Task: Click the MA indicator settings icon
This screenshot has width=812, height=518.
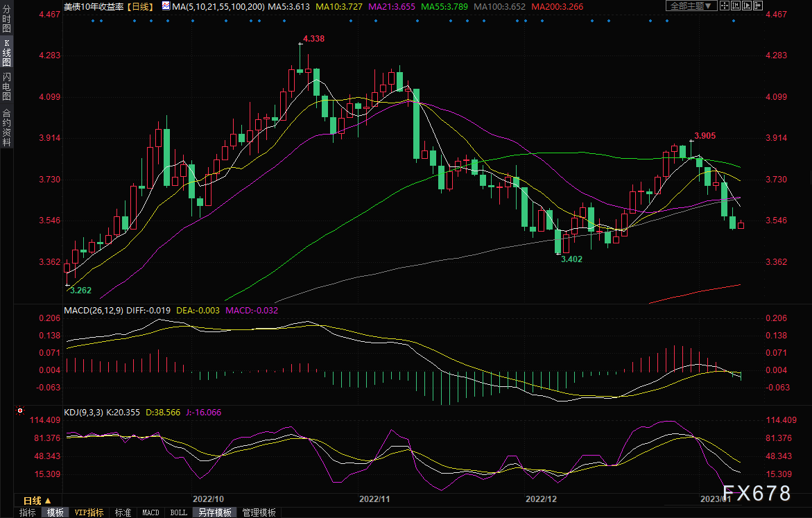Action: pyautogui.click(x=166, y=6)
